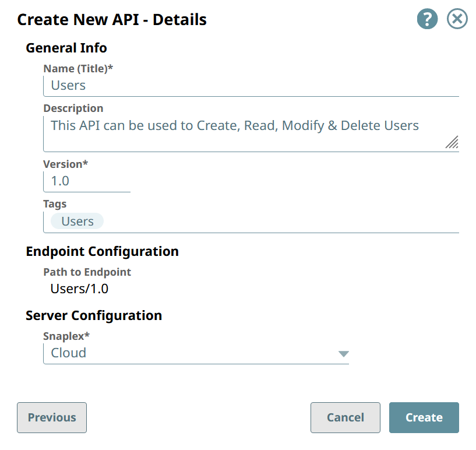Open the Snaplex selection list showing Cloud
Viewport: 476px width, 450px height.
click(x=196, y=353)
